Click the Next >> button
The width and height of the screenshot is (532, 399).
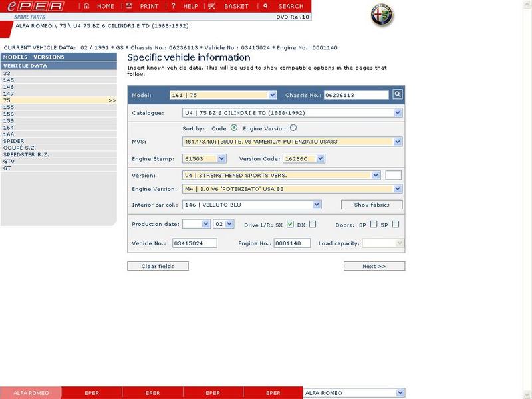coord(374,266)
